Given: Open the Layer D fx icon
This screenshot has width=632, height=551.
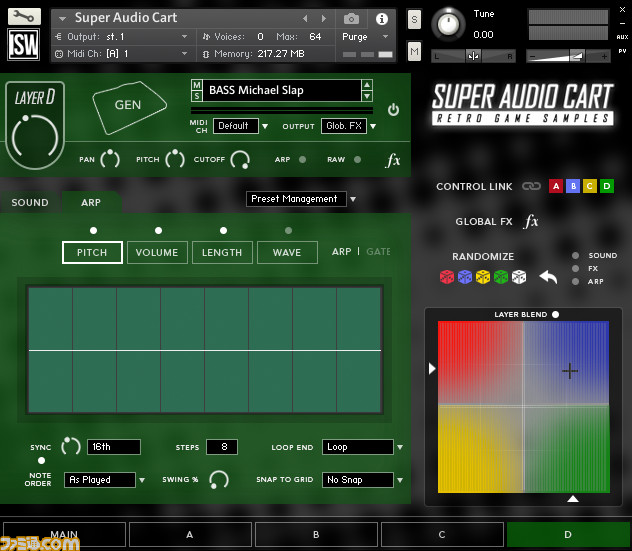Looking at the screenshot, I should pos(393,160).
